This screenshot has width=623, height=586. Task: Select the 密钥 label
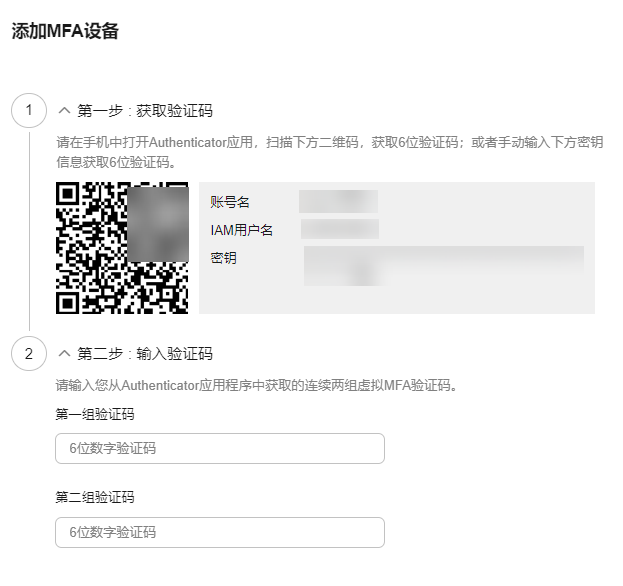pyautogui.click(x=223, y=258)
